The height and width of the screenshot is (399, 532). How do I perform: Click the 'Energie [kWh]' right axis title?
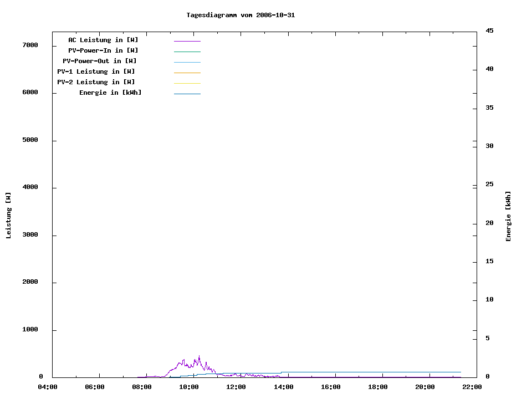pyautogui.click(x=509, y=216)
